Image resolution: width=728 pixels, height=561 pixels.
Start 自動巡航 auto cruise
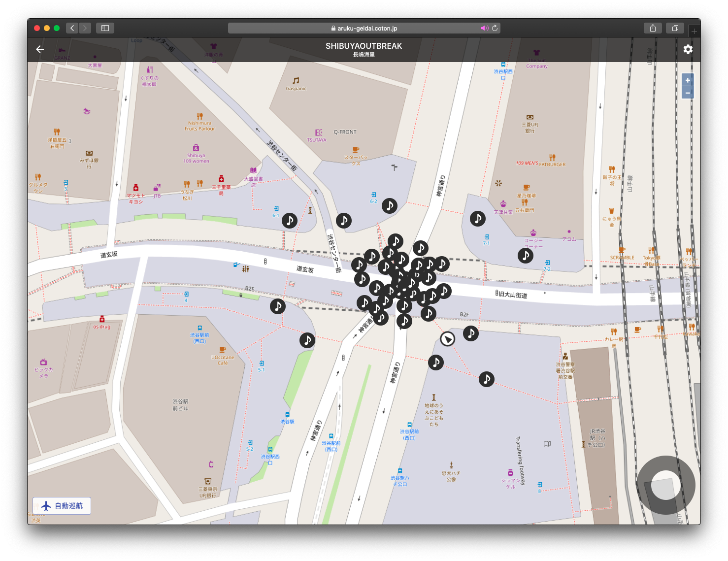(62, 506)
